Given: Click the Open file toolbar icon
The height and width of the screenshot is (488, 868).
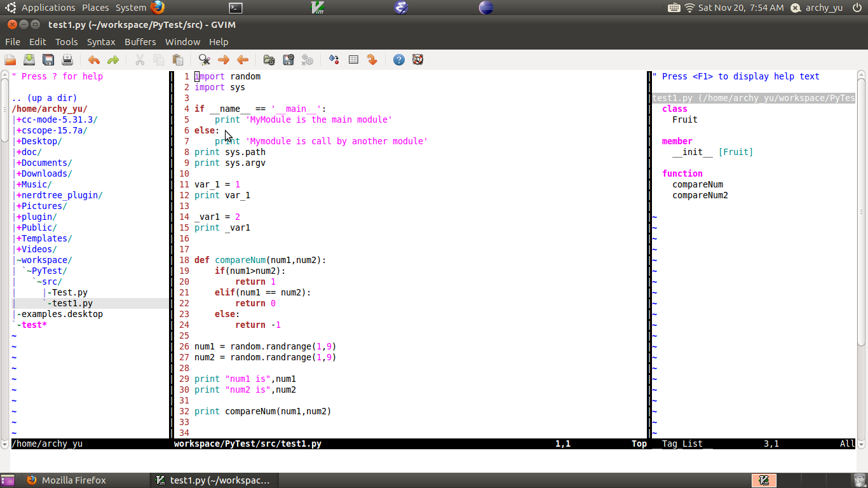Looking at the screenshot, I should 10,60.
